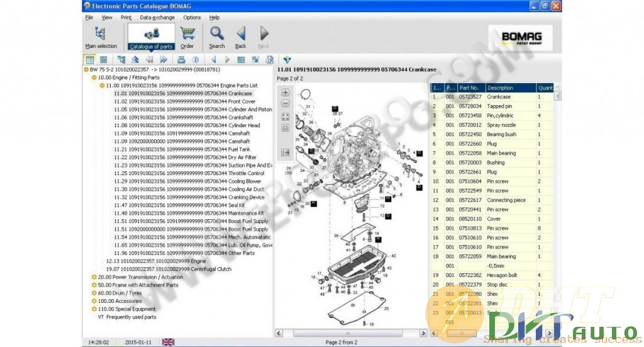Collapse the BW 75 S-2 root node

pos(86,69)
